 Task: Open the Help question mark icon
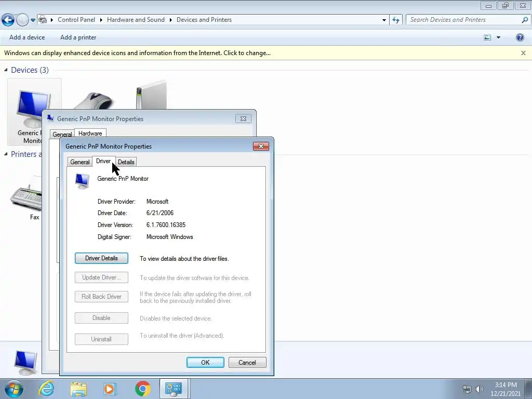point(520,37)
